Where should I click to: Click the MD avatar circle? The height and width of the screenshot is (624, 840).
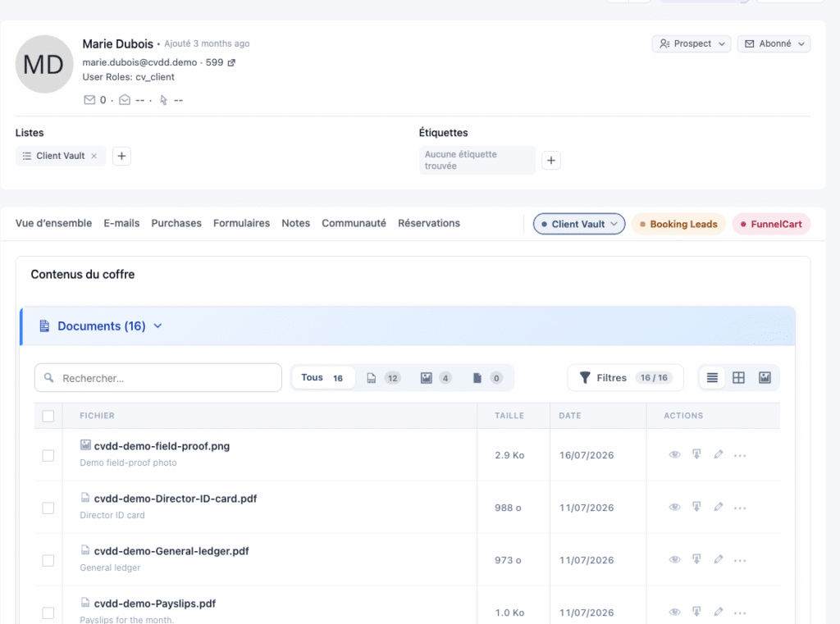coord(44,64)
